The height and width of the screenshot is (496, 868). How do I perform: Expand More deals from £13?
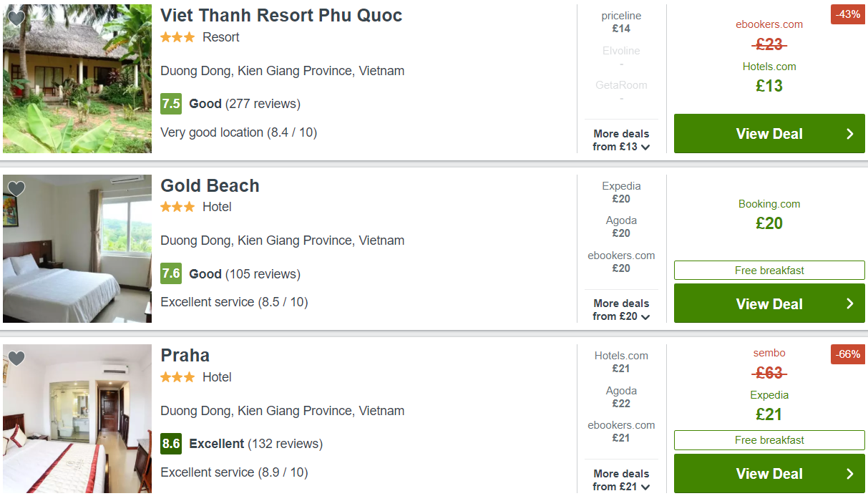(621, 140)
